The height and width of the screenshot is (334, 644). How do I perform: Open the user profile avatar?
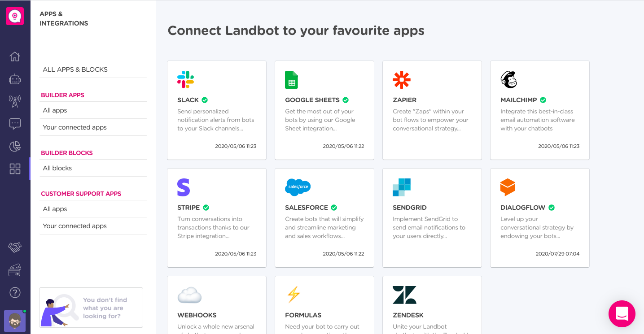point(15,321)
